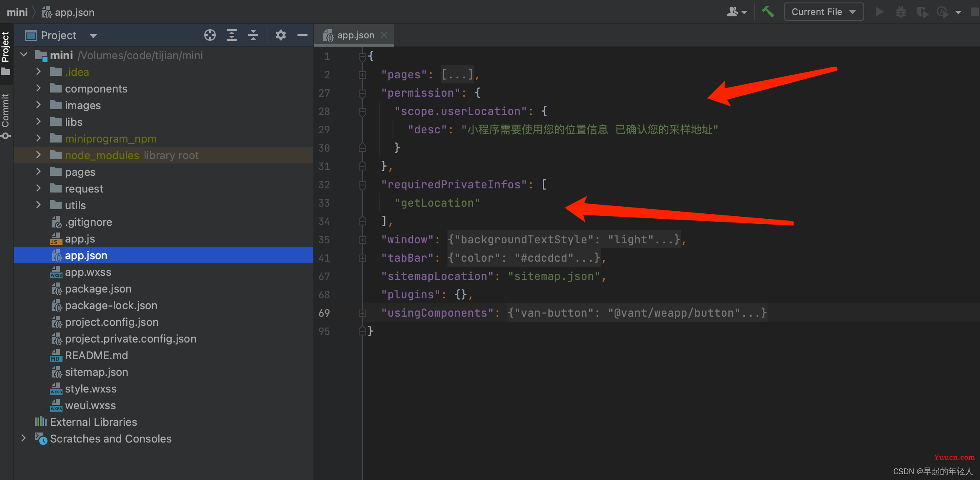Image resolution: width=980 pixels, height=480 pixels.
Task: Unfold the "usingComponents" block on line 69
Action: 362,313
